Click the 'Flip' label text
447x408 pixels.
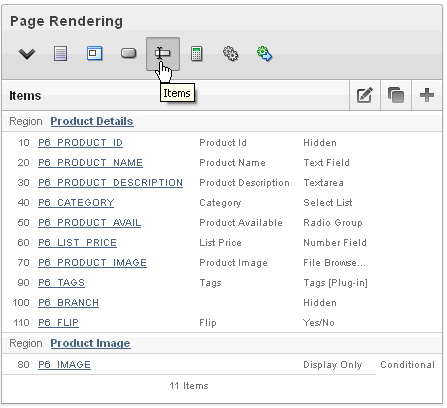[208, 323]
